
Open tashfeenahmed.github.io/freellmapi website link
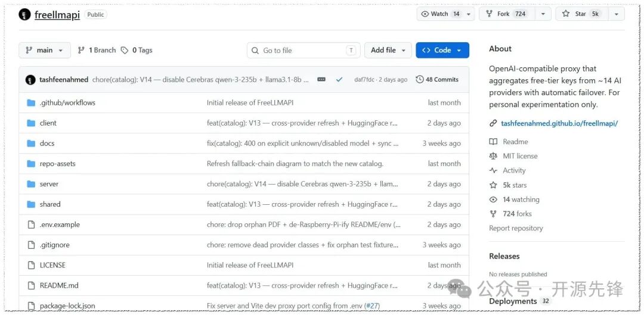tap(559, 123)
